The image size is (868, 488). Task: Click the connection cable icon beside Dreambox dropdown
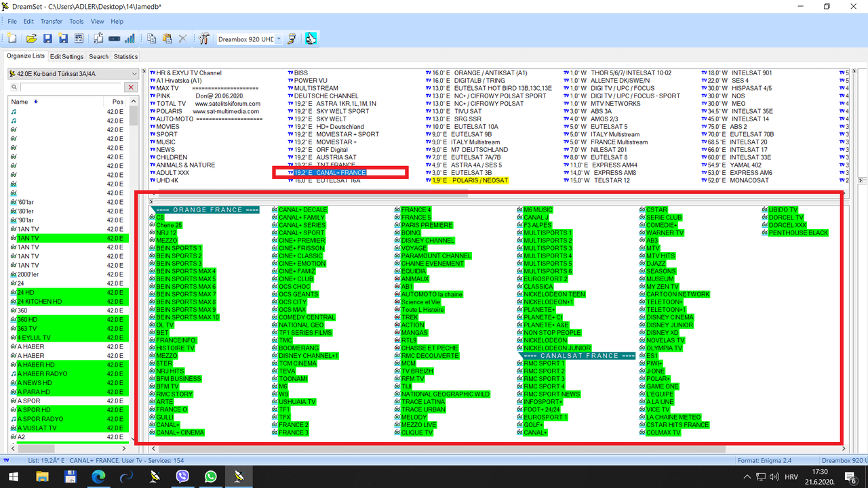[x=292, y=39]
